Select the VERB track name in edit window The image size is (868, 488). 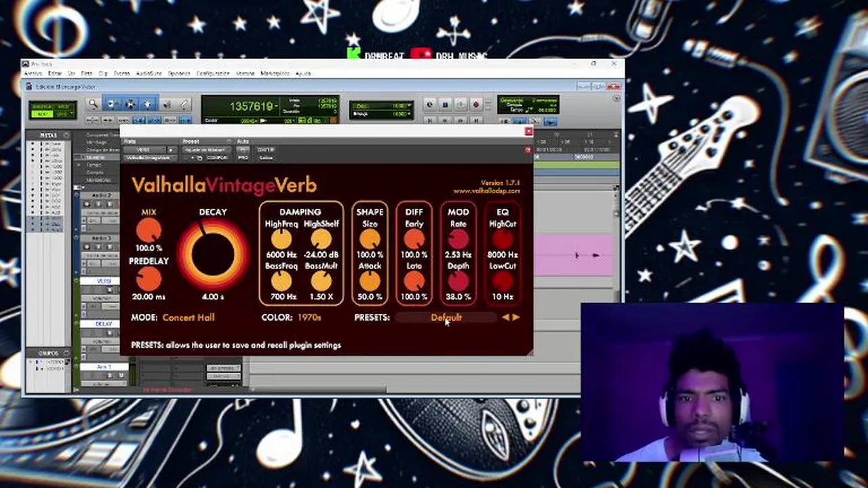104,281
